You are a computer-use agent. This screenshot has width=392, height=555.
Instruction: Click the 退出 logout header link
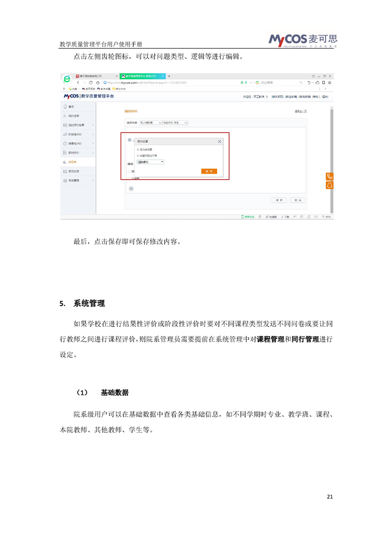coord(325,96)
